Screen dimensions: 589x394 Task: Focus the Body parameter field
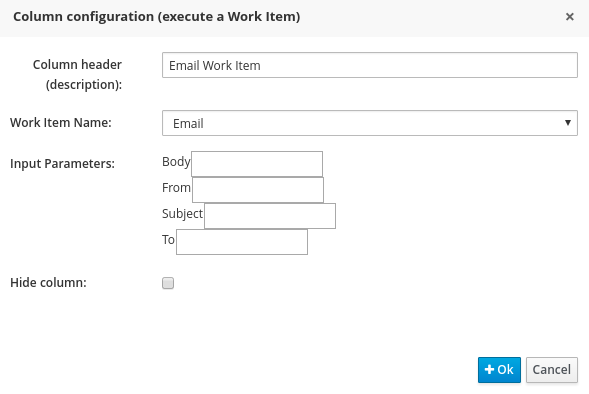click(257, 164)
